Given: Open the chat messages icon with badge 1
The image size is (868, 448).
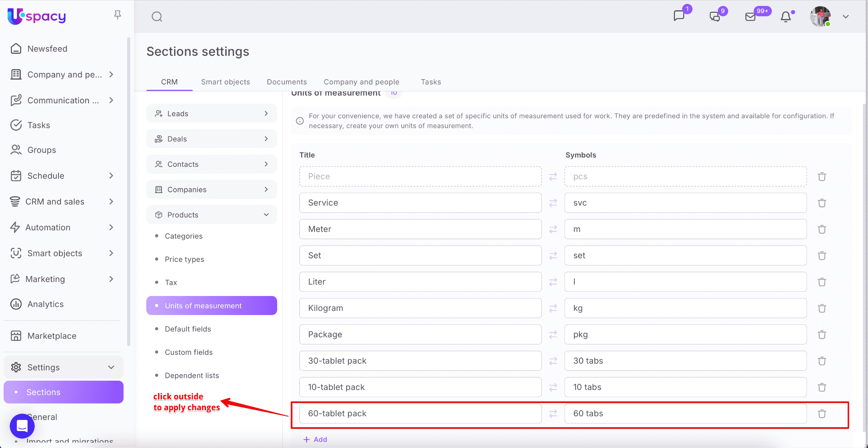Looking at the screenshot, I should 679,16.
